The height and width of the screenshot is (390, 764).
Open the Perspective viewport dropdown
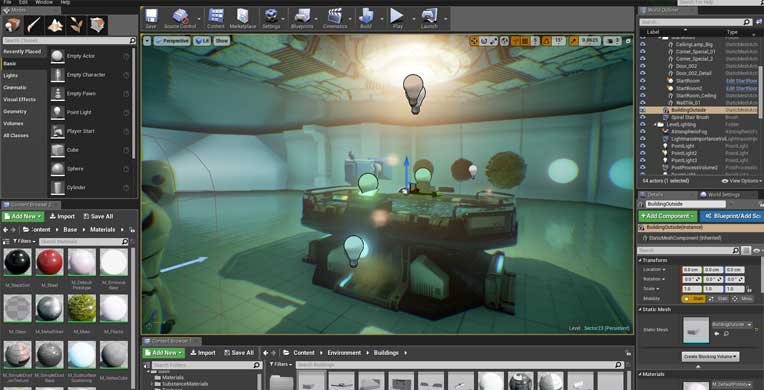[x=172, y=41]
